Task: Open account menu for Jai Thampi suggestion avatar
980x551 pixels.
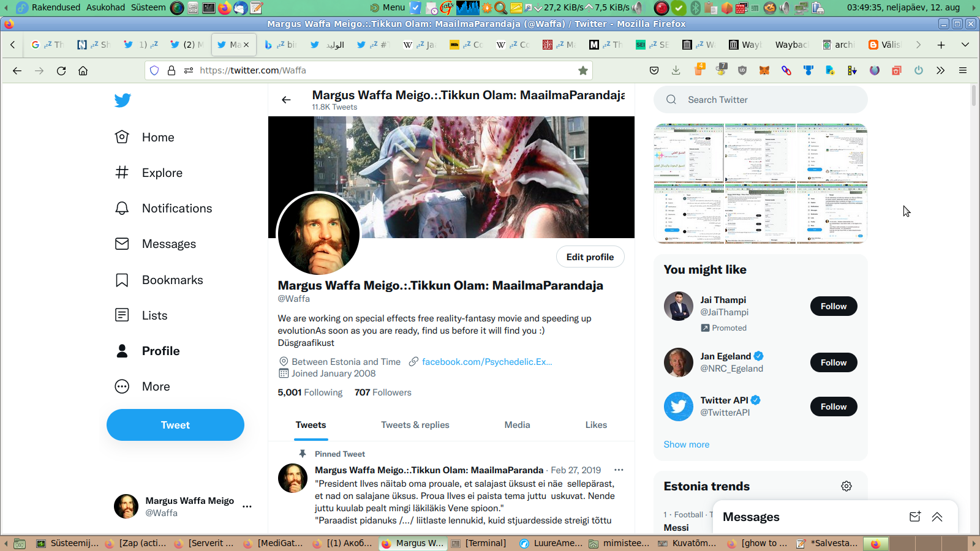Action: point(679,306)
